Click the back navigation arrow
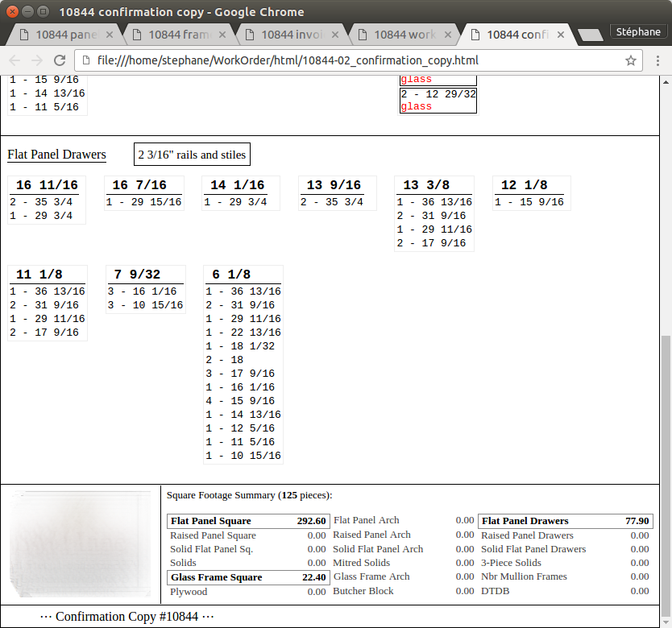The image size is (672, 628). pyautogui.click(x=15, y=60)
